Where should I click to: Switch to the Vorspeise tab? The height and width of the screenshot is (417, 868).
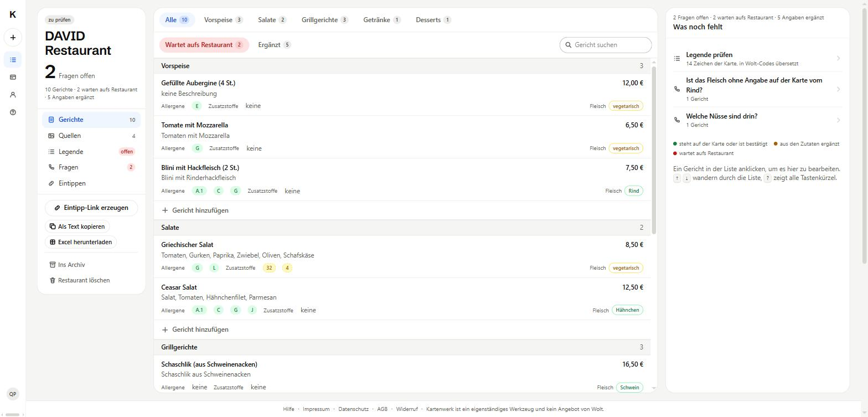(x=224, y=20)
